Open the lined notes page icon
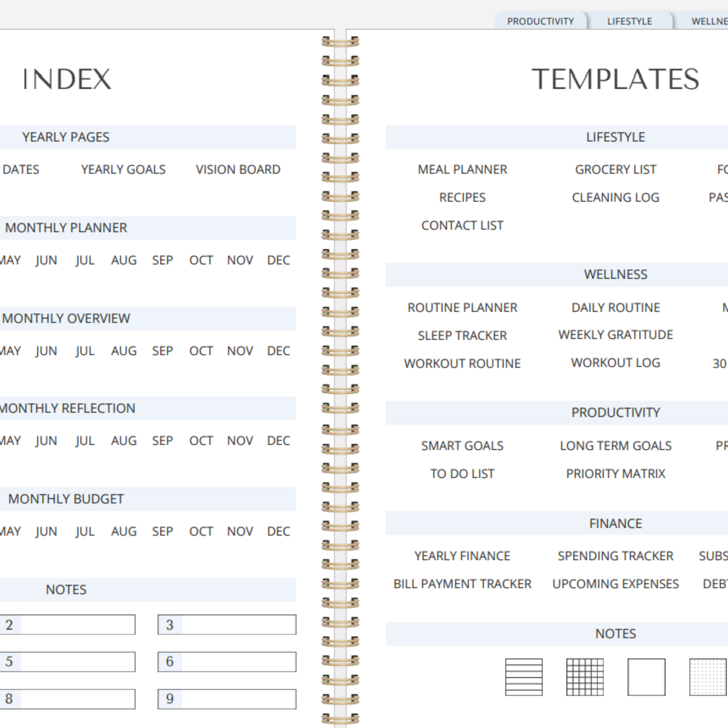 coord(523,677)
